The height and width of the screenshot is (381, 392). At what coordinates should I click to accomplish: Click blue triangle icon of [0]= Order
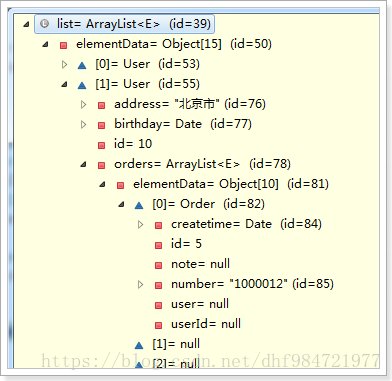(x=139, y=205)
